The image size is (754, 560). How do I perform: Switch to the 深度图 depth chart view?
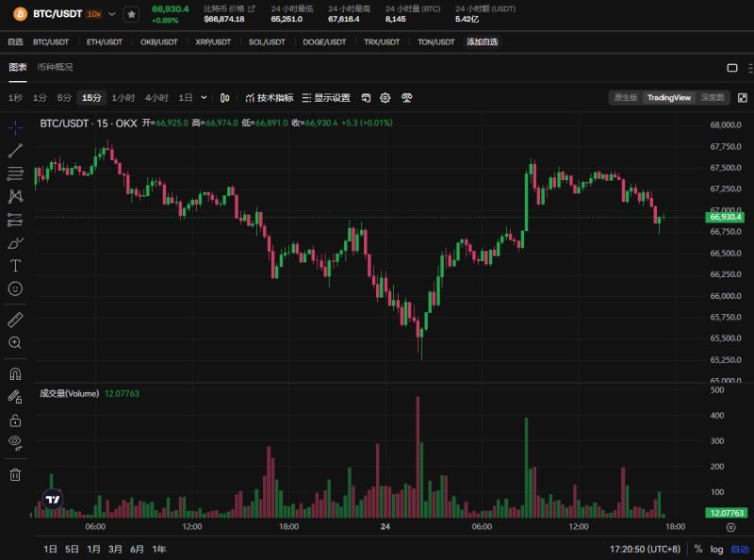pyautogui.click(x=713, y=97)
